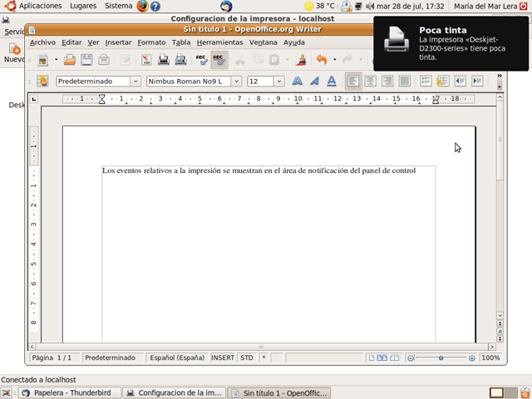Expand the paragraph style dropdown Predeterminado

tap(135, 81)
